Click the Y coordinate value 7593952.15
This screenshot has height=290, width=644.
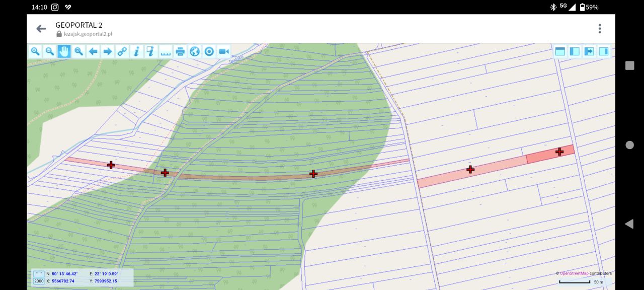tap(106, 281)
